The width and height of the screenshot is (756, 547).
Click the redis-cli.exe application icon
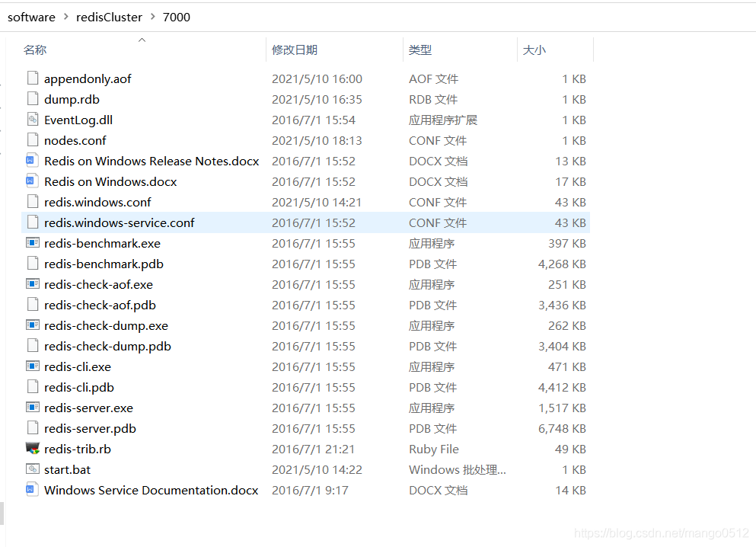(x=32, y=366)
